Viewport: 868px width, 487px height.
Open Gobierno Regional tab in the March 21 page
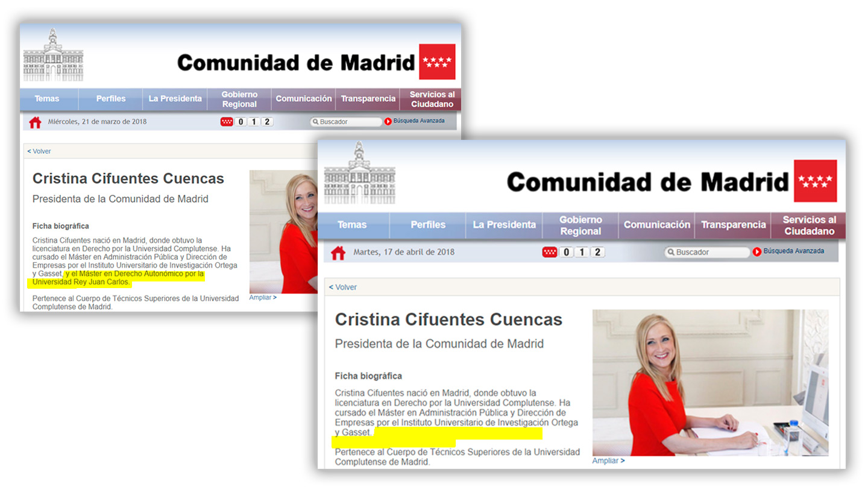coord(239,99)
